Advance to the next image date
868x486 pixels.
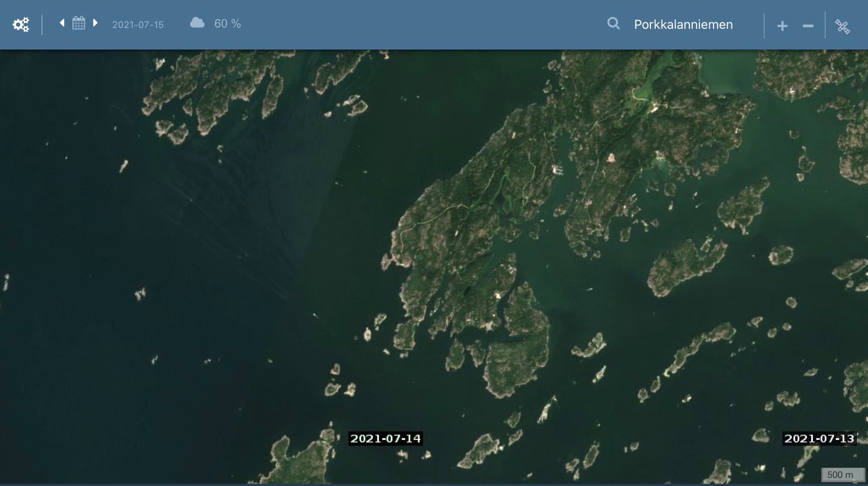[x=95, y=23]
